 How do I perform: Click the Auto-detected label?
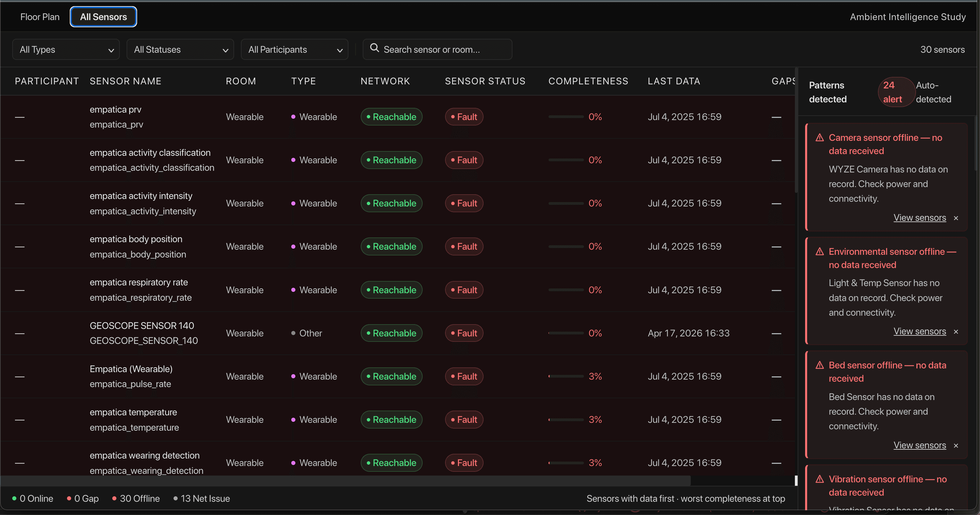[933, 92]
